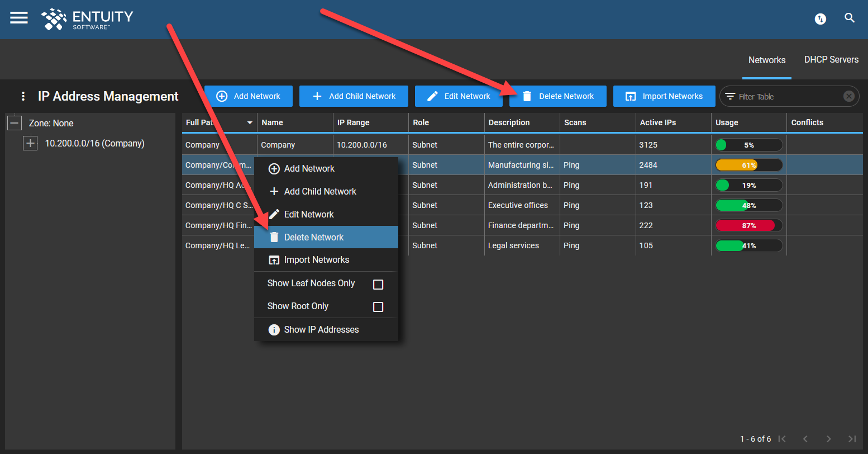Viewport: 868px width, 454px height.
Task: Click the plus-circle icon in context menu Add Network
Action: point(274,169)
